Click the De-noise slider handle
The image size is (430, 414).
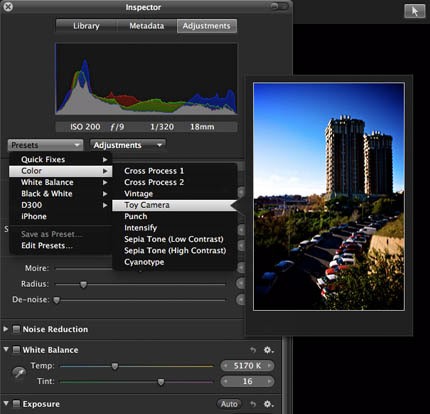pos(57,300)
